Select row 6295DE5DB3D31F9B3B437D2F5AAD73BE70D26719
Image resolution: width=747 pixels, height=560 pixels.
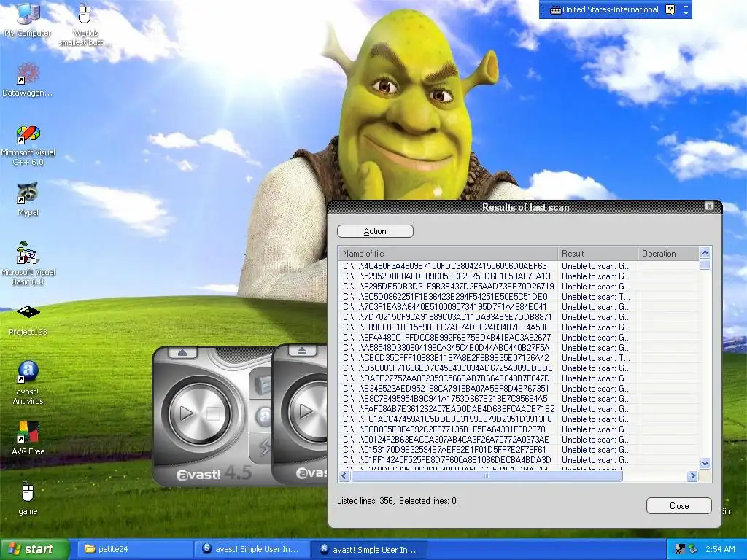[519, 286]
